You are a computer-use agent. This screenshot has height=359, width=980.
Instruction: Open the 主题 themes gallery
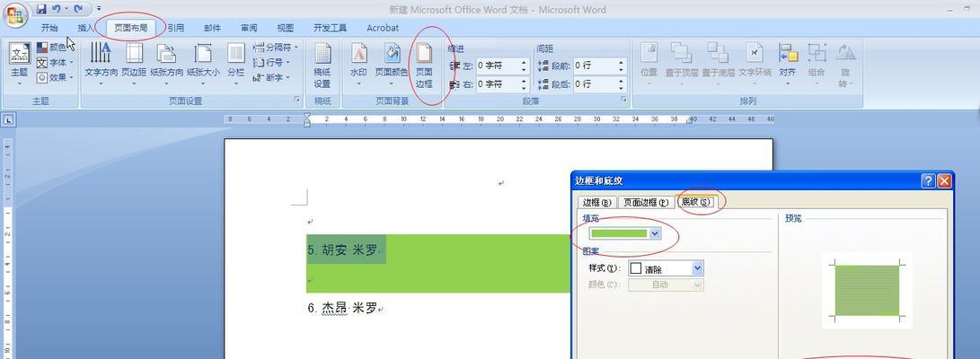[x=20, y=63]
